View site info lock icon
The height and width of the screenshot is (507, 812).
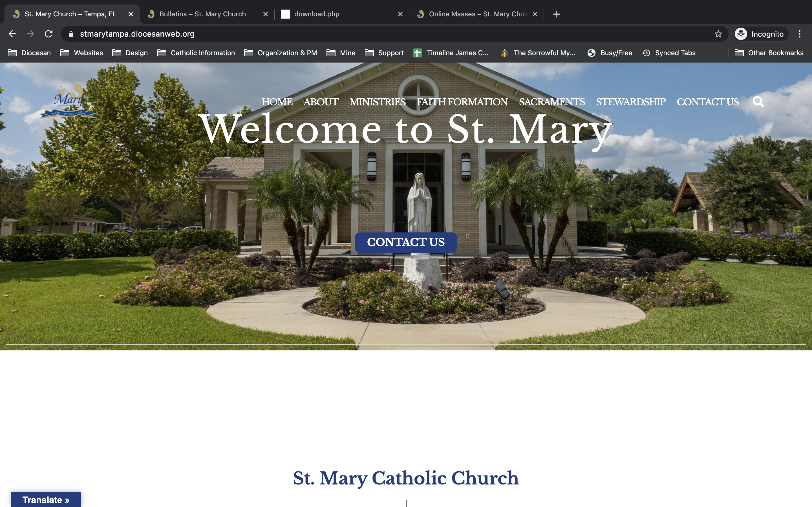click(71, 34)
